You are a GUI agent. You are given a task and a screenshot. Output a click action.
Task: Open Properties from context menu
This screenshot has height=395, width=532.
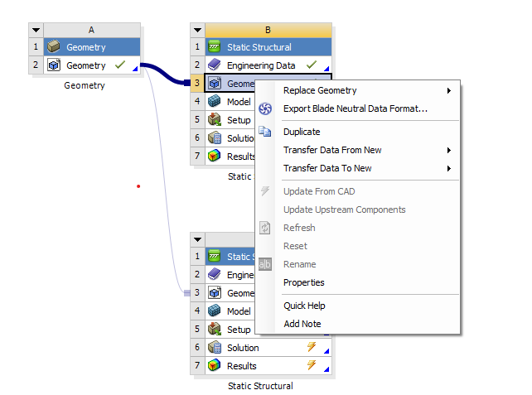(358, 282)
